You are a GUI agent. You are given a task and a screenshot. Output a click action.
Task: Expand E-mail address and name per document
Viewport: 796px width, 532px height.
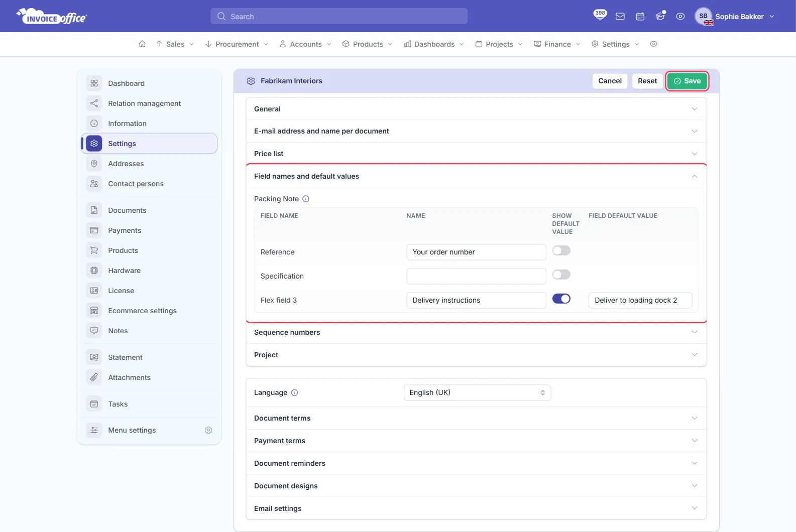pyautogui.click(x=476, y=131)
